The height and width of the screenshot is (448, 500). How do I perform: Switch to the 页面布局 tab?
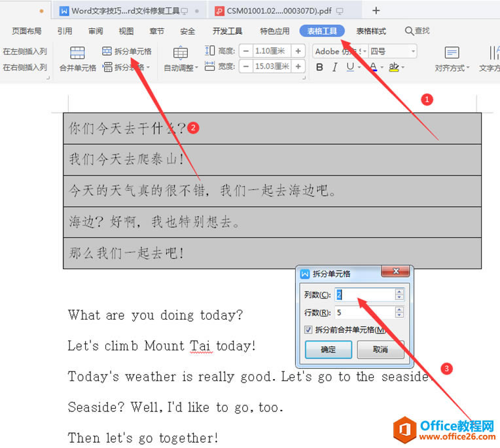tap(27, 31)
